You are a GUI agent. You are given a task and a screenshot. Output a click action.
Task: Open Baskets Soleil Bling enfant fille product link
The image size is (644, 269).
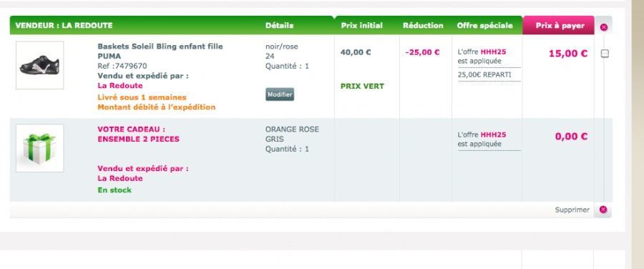point(160,52)
